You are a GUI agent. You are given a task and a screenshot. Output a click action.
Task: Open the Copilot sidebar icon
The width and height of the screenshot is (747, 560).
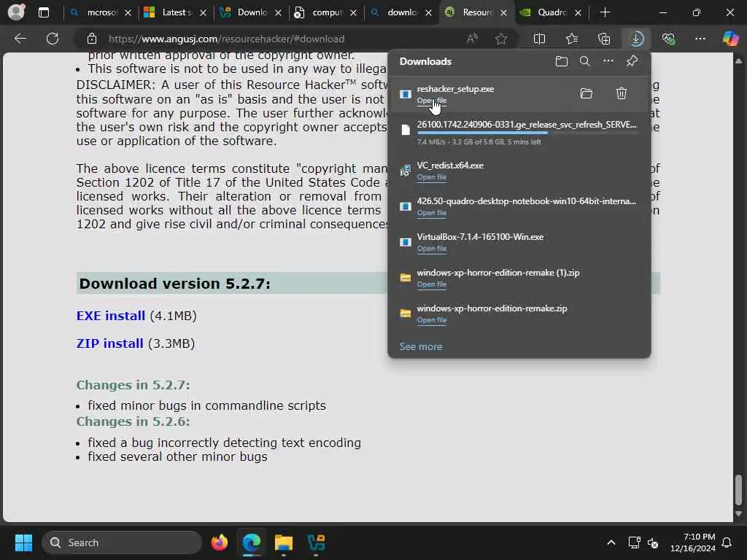click(729, 39)
